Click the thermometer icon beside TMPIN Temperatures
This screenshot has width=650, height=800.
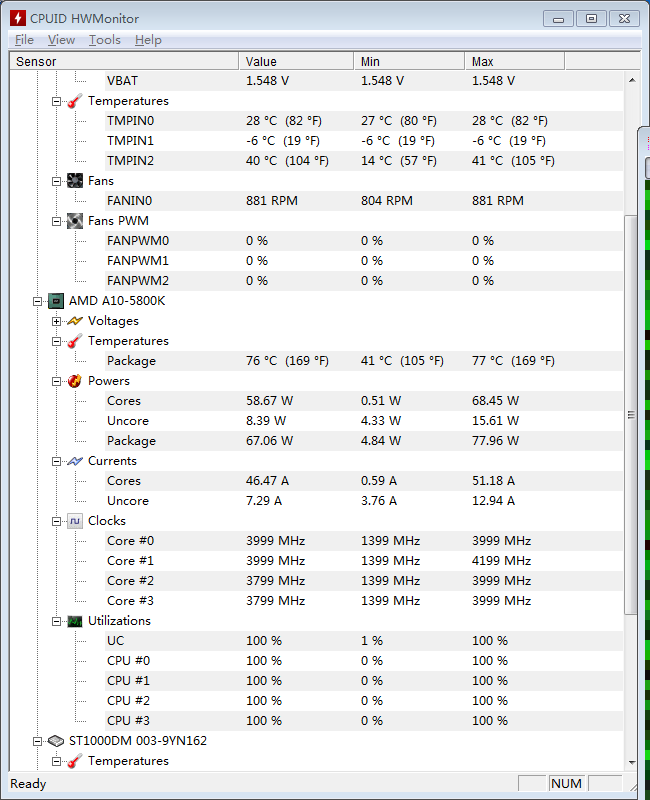75,101
